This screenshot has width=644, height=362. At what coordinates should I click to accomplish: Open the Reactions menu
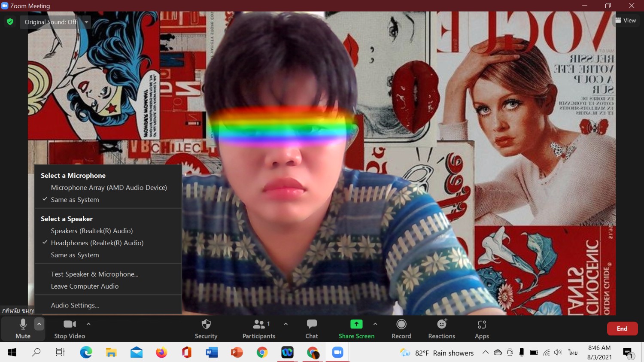(x=442, y=329)
